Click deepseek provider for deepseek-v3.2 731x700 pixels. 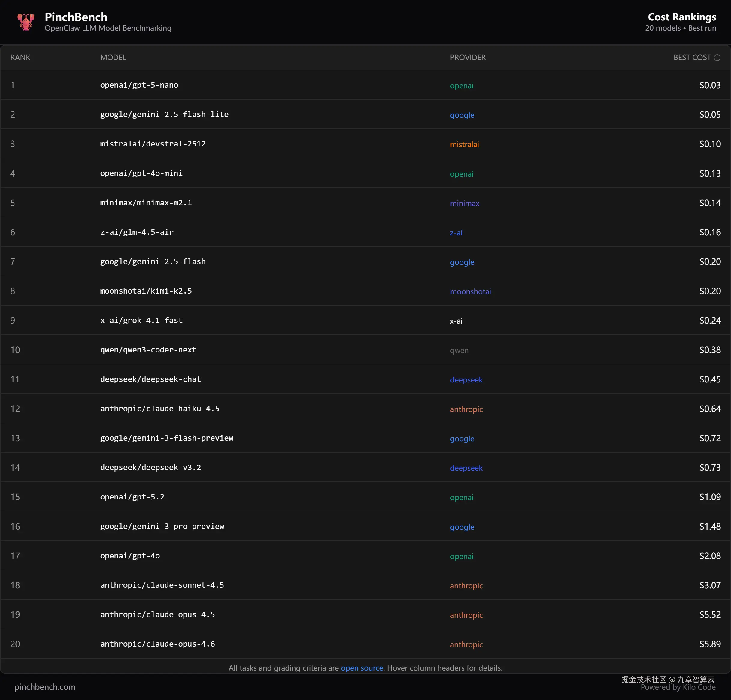(466, 468)
